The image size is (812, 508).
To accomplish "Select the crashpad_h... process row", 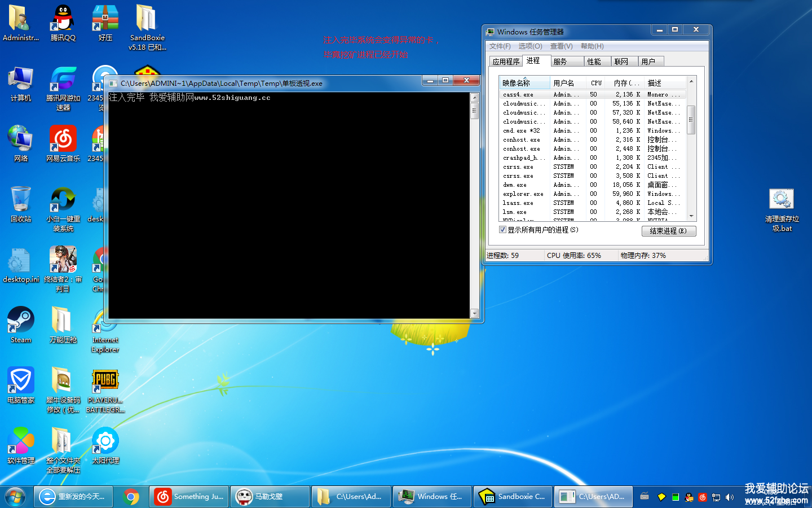I will 593,157.
